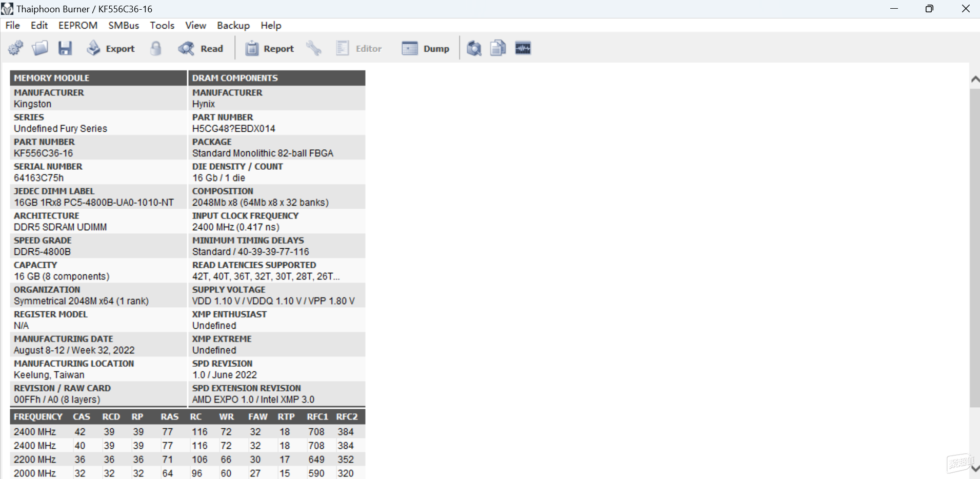Click the scrollbar up arrow
The height and width of the screenshot is (479, 980).
975,79
